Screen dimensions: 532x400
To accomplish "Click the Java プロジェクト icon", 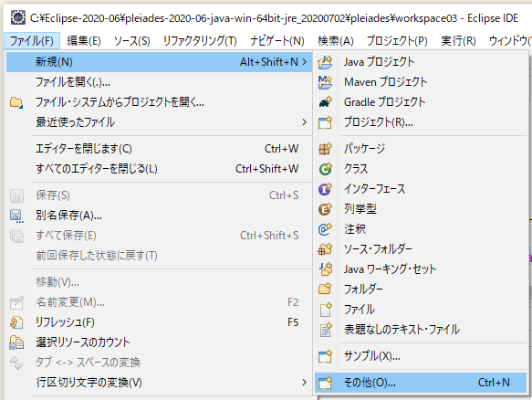I will [x=326, y=62].
